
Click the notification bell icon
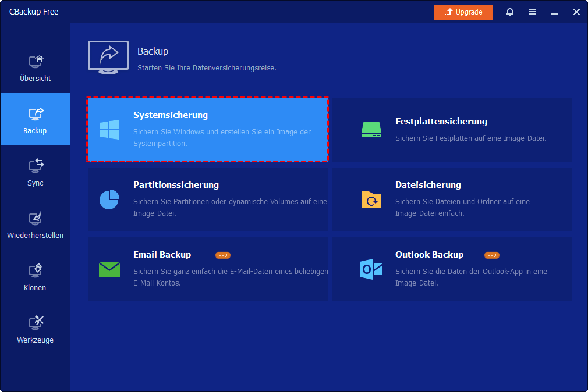(x=510, y=12)
